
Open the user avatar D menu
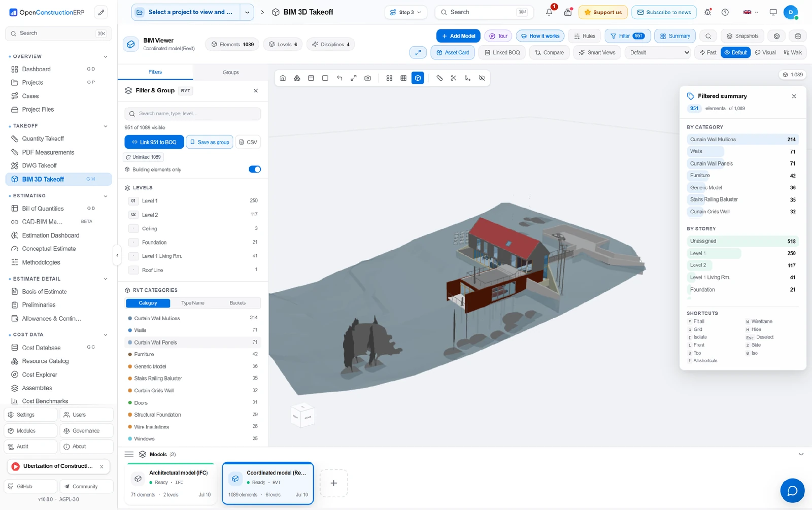[x=791, y=12]
